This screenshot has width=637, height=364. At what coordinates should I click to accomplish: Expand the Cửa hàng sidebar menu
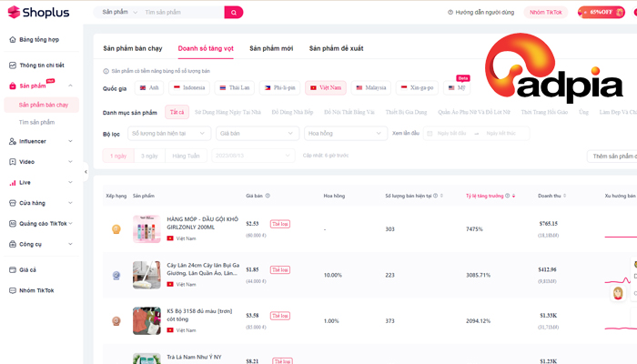(70, 203)
